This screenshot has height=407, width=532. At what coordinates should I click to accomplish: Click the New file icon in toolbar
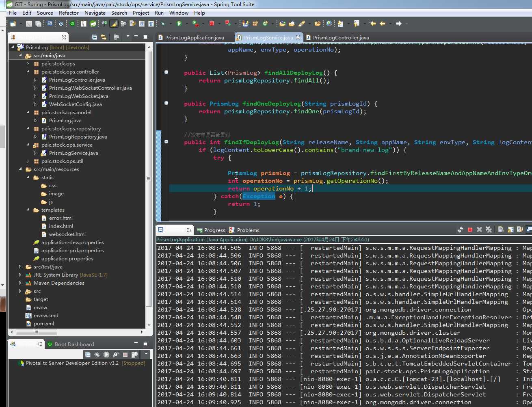pos(13,24)
